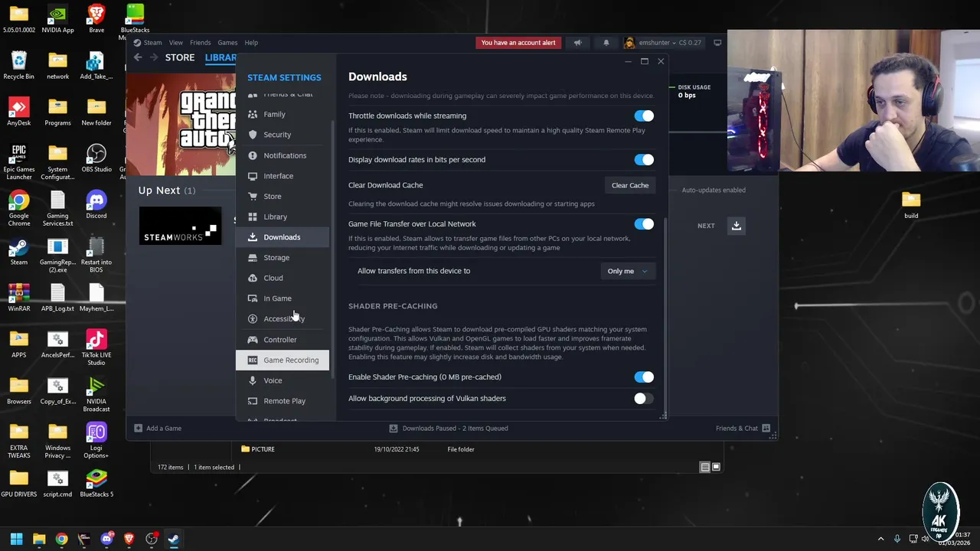This screenshot has height=551, width=980.
Task: Select the TikTok LIVE Studio desktop icon
Action: click(x=96, y=347)
